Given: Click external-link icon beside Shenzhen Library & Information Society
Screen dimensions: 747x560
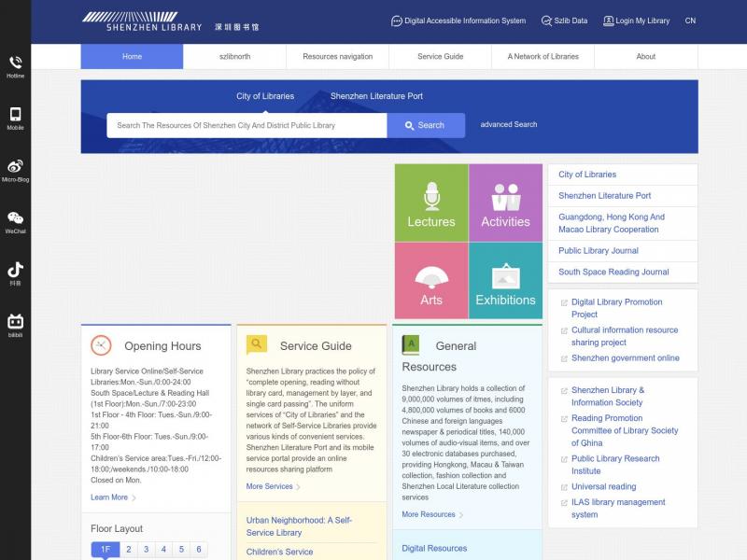Looking at the screenshot, I should [564, 391].
